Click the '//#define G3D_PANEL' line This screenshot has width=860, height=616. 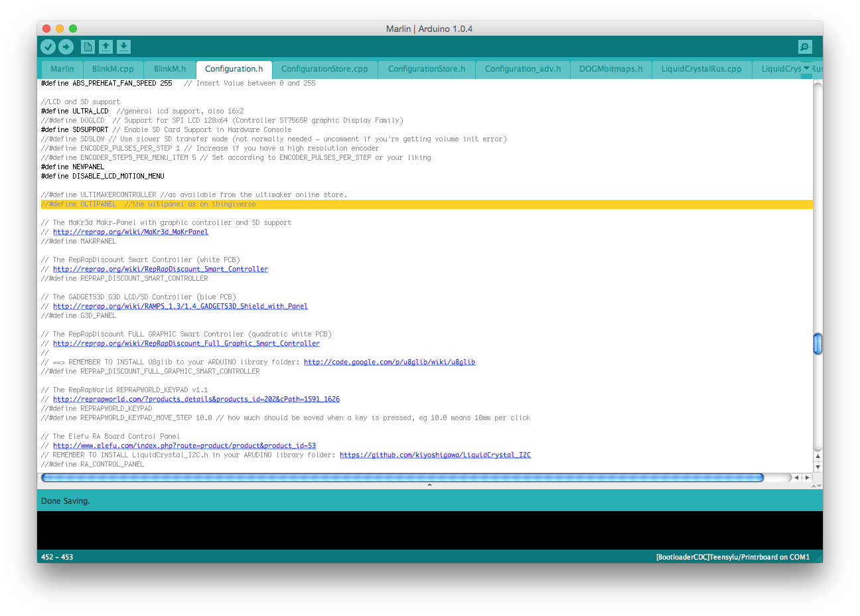[x=78, y=316]
